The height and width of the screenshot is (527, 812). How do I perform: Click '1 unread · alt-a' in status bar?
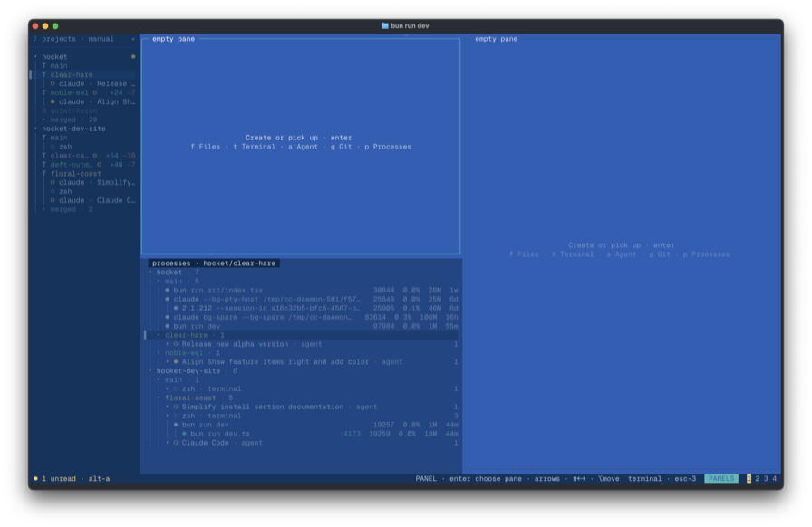pyautogui.click(x=76, y=478)
